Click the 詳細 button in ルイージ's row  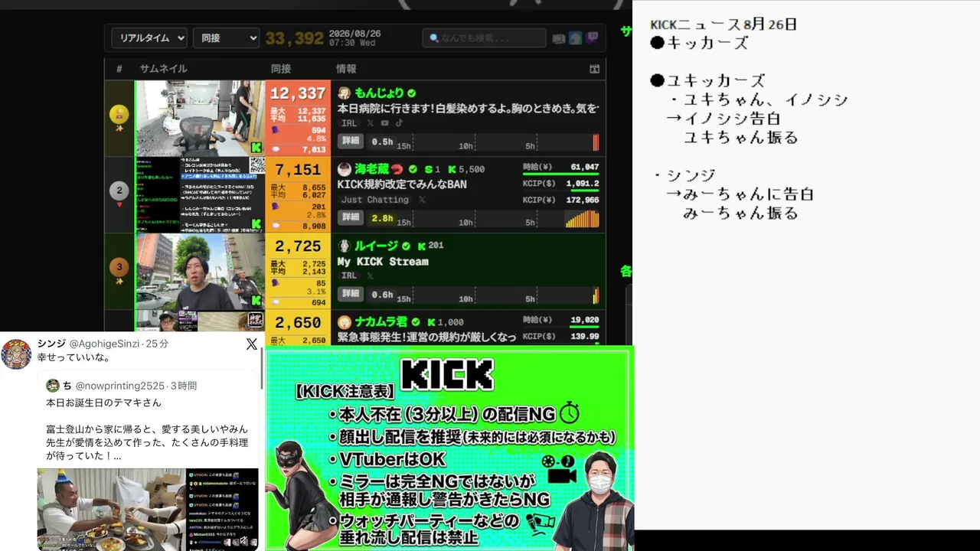pos(351,294)
